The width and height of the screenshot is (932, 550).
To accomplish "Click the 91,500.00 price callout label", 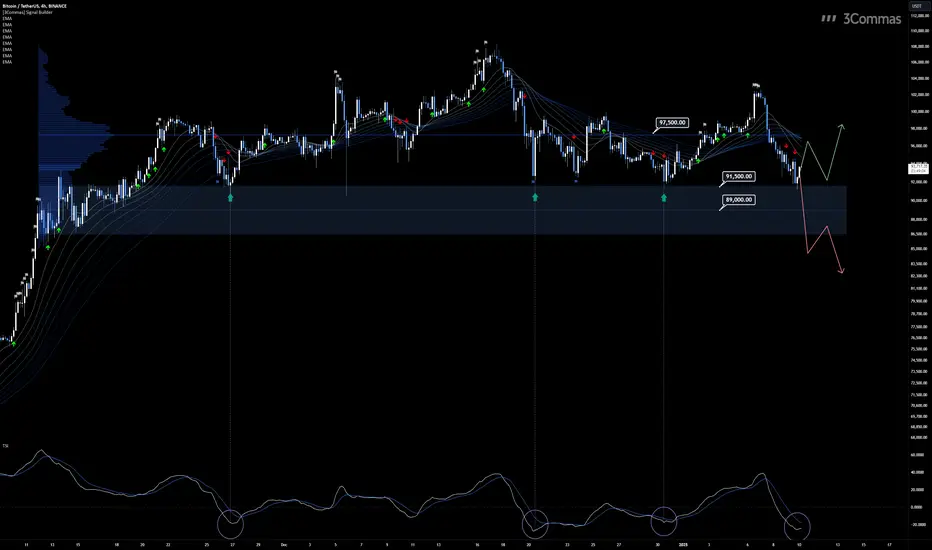I will (x=739, y=177).
